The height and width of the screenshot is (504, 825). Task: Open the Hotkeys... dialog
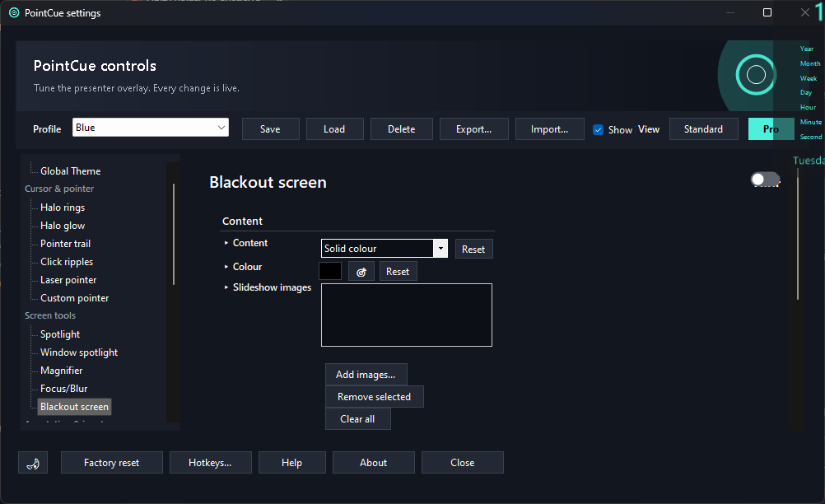coord(211,463)
